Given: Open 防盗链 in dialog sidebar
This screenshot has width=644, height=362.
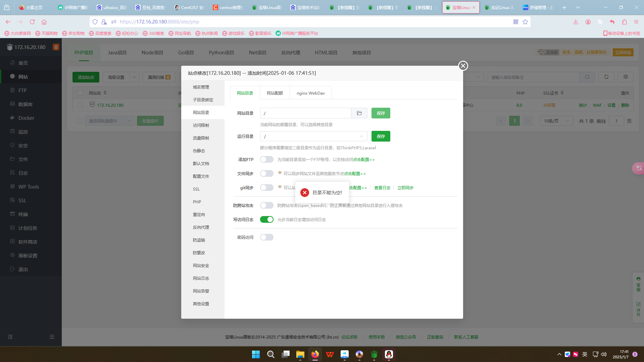Looking at the screenshot, I should [x=199, y=240].
